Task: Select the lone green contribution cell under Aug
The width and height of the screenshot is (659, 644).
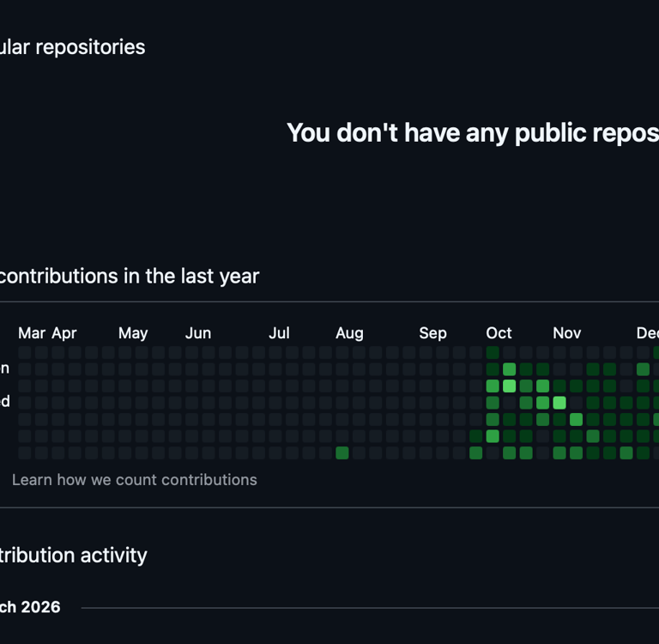Action: click(x=342, y=453)
